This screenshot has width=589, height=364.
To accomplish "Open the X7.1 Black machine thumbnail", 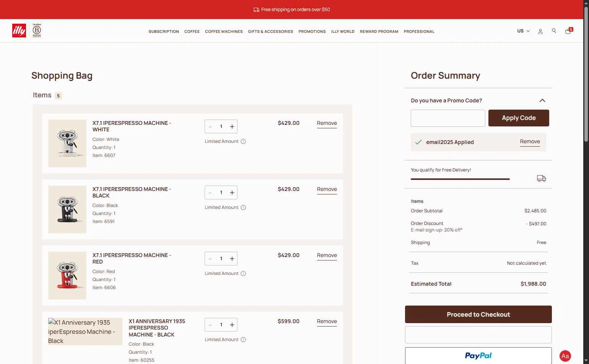I will click(x=67, y=209).
